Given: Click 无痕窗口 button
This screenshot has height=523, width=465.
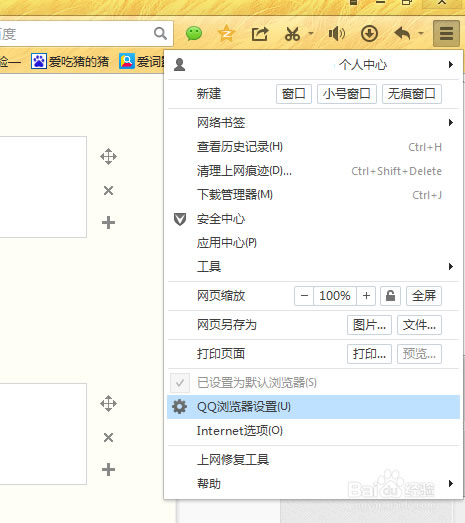Looking at the screenshot, I should 412,94.
